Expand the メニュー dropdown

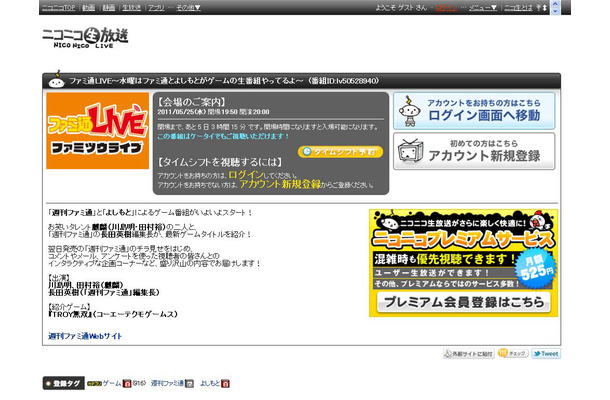(x=482, y=7)
